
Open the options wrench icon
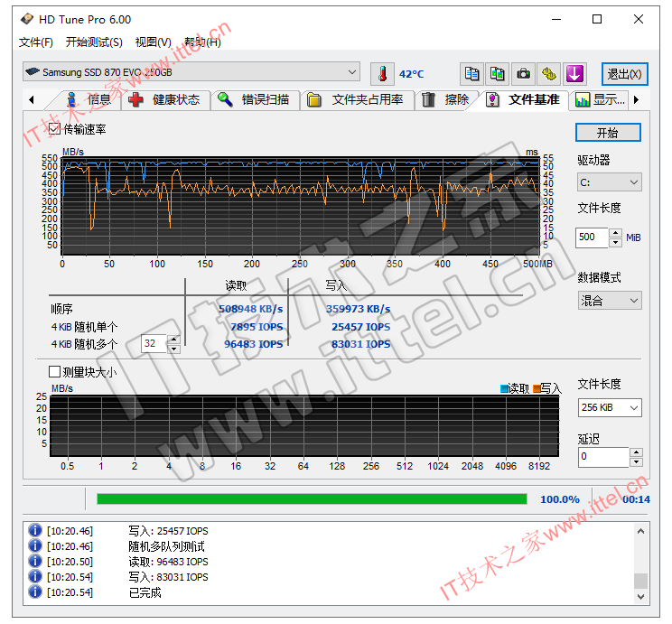549,73
